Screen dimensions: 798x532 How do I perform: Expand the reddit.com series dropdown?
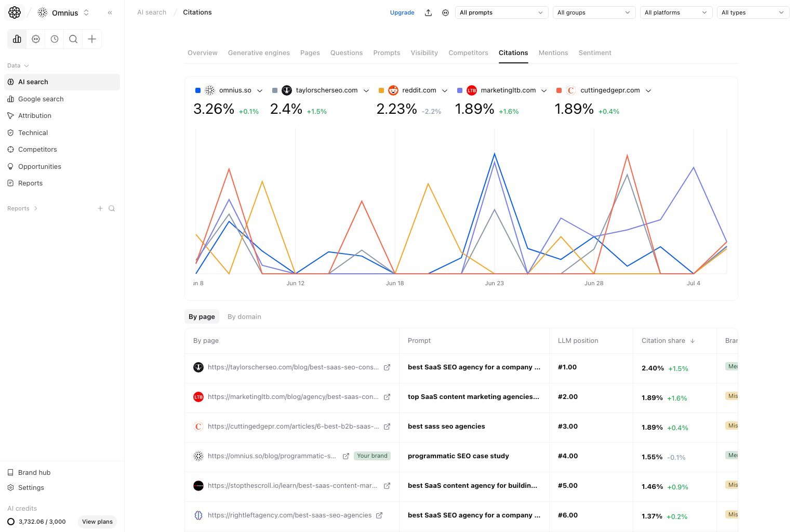tap(445, 90)
